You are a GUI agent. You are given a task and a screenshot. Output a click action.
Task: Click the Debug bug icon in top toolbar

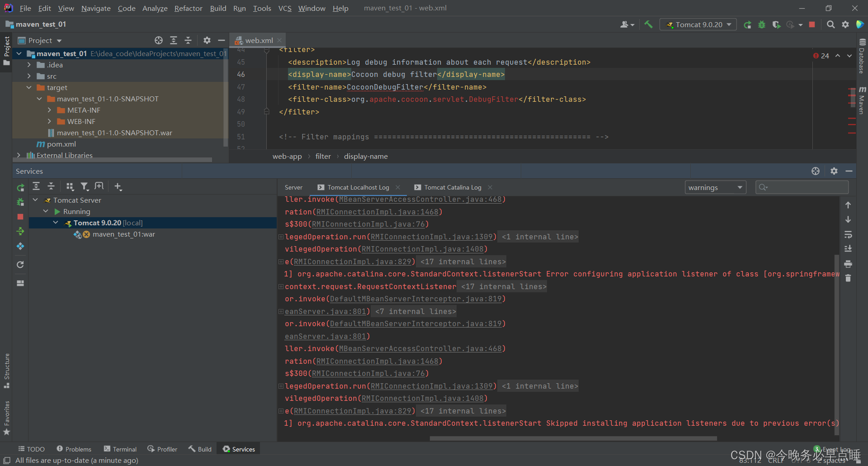coord(762,25)
